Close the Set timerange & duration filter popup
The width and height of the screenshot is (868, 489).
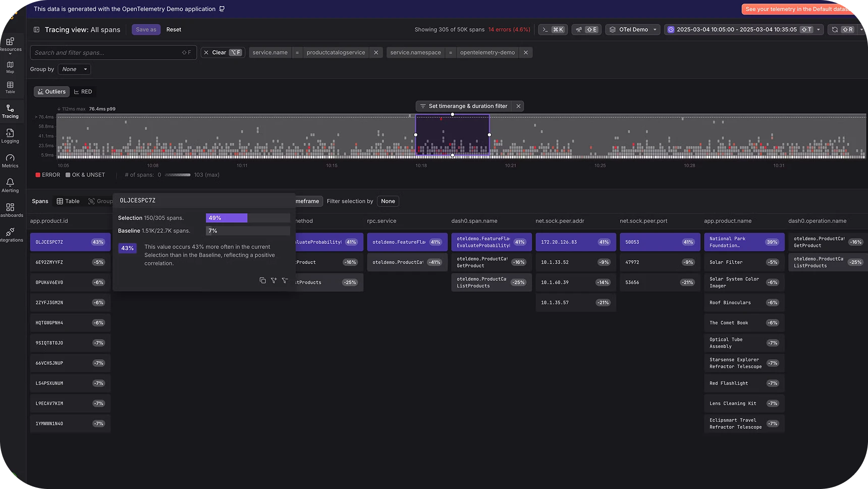518,106
